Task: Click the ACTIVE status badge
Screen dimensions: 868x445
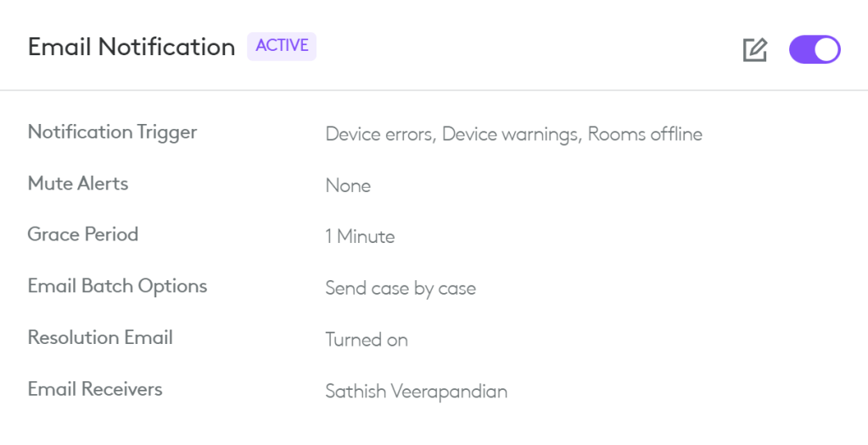Action: click(x=282, y=47)
